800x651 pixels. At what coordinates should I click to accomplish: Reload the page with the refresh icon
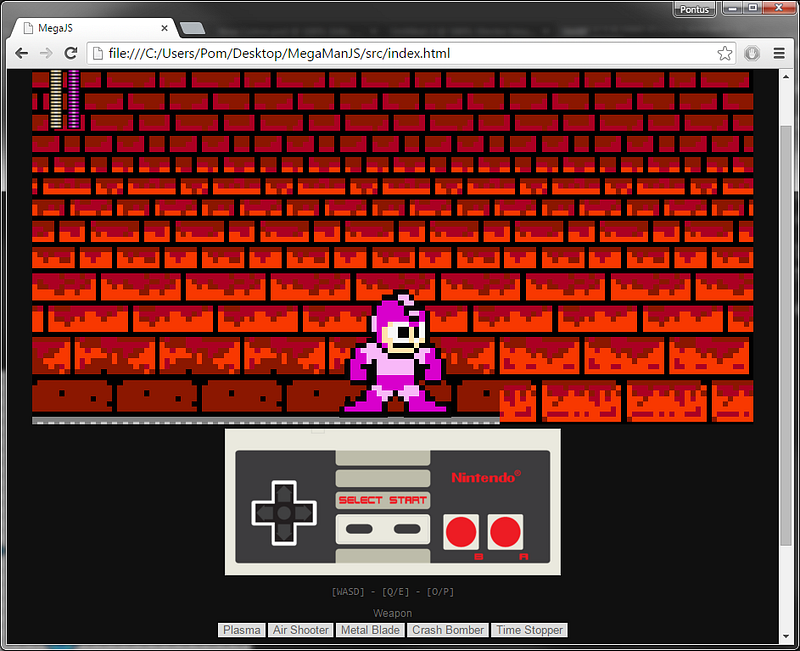pyautogui.click(x=70, y=53)
